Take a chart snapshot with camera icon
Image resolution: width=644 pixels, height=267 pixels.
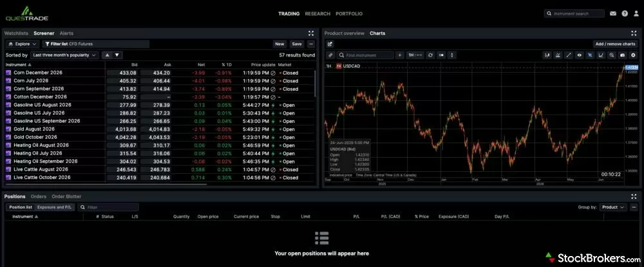click(x=622, y=55)
